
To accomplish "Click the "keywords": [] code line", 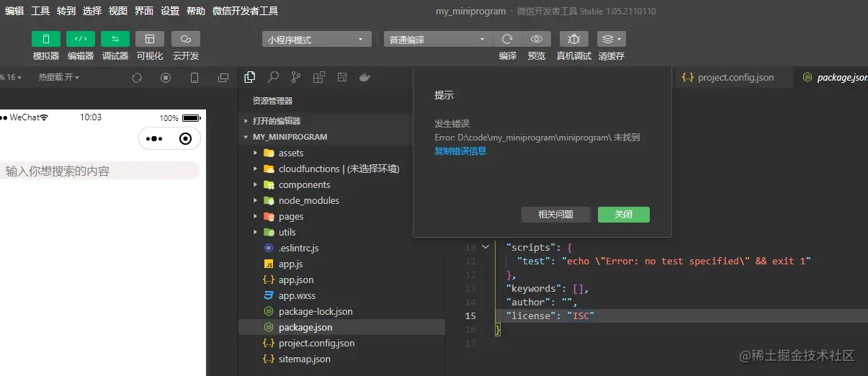I will pyautogui.click(x=547, y=288).
